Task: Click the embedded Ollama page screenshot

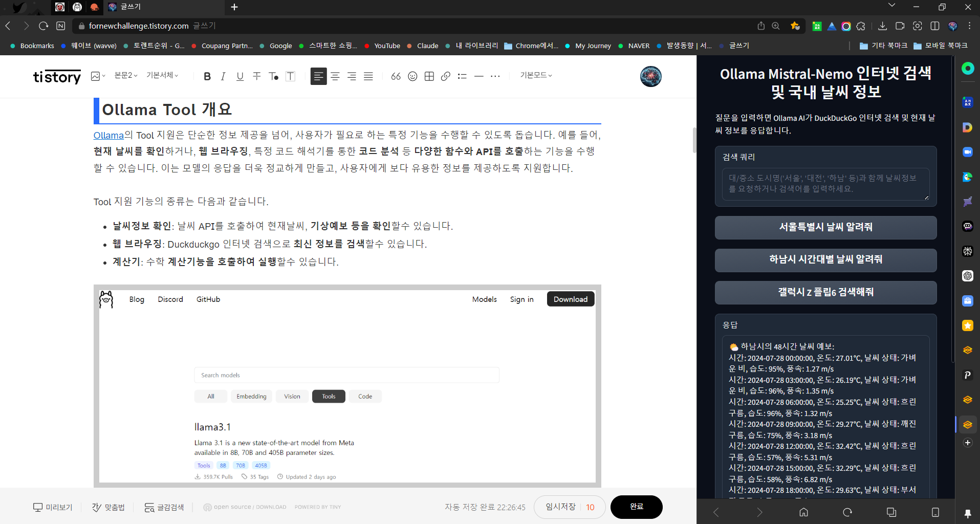Action: coord(347,386)
